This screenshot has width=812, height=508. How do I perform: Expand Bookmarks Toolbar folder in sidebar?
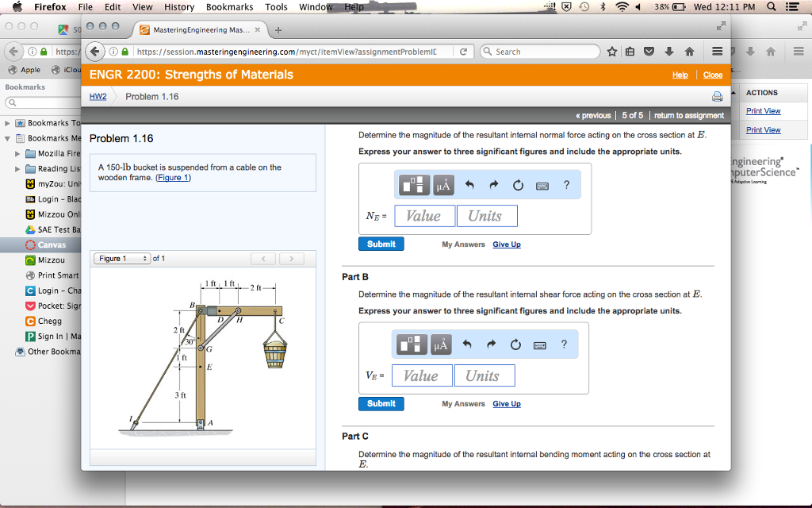[x=7, y=123]
